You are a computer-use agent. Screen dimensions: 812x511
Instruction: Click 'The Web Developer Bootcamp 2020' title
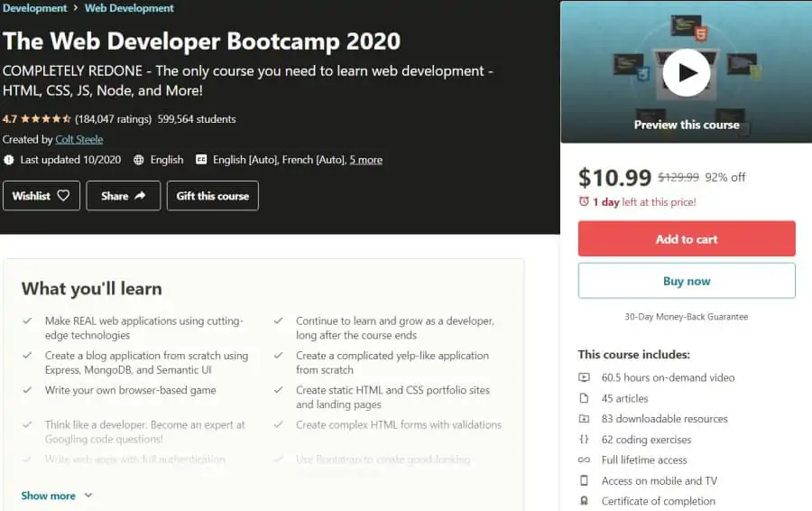click(201, 42)
